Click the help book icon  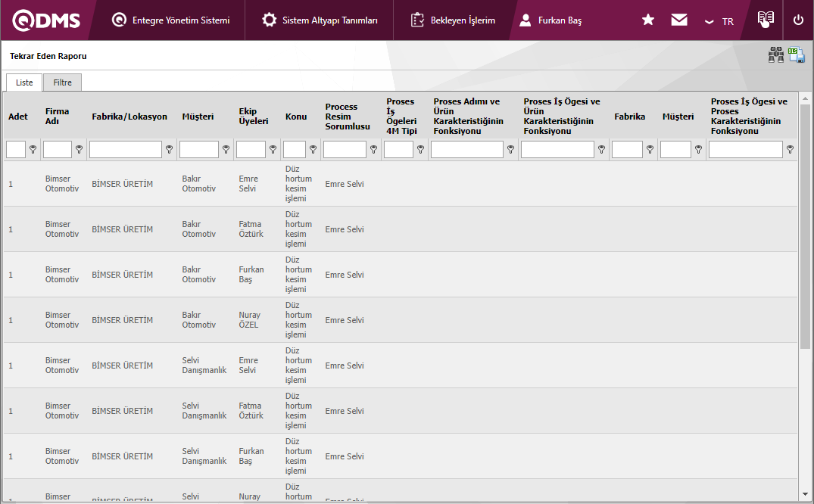click(766, 20)
